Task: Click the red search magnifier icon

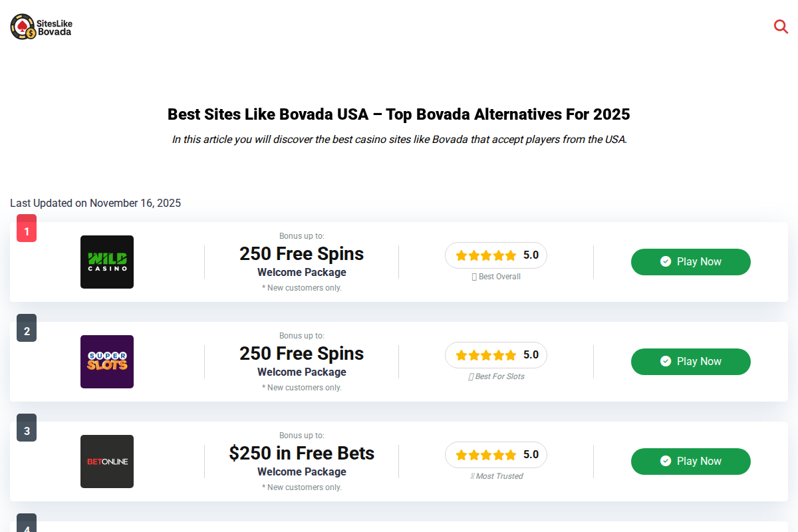Action: (781, 27)
